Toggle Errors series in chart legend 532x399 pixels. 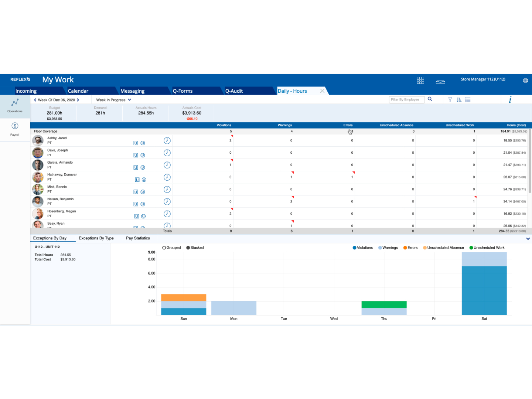tap(410, 248)
